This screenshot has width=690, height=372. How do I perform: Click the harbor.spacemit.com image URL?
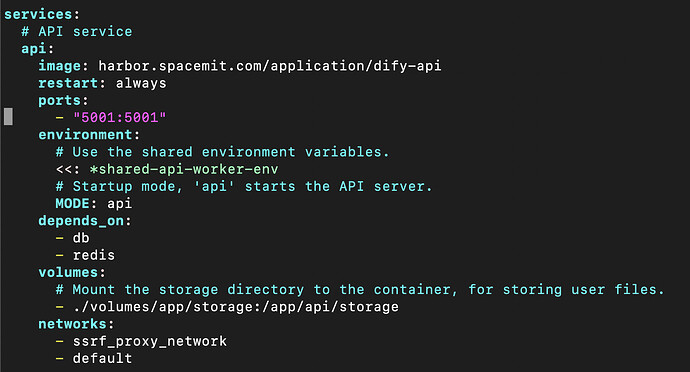pos(270,66)
